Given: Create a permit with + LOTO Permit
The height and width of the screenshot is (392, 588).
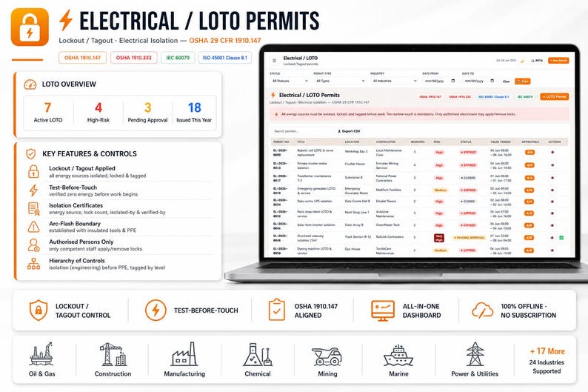Looking at the screenshot, I should pyautogui.click(x=554, y=96).
